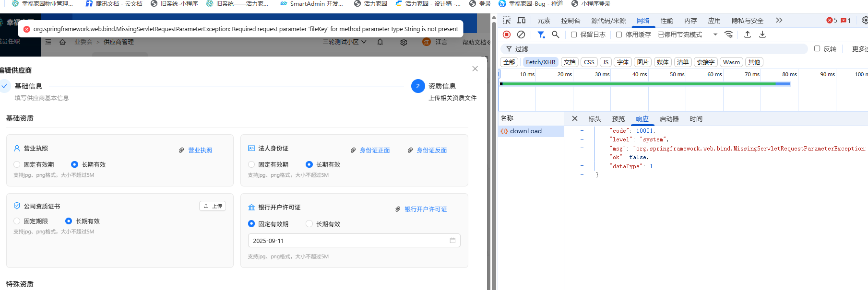
Task: Export HAR with the download arrow
Action: 762,35
